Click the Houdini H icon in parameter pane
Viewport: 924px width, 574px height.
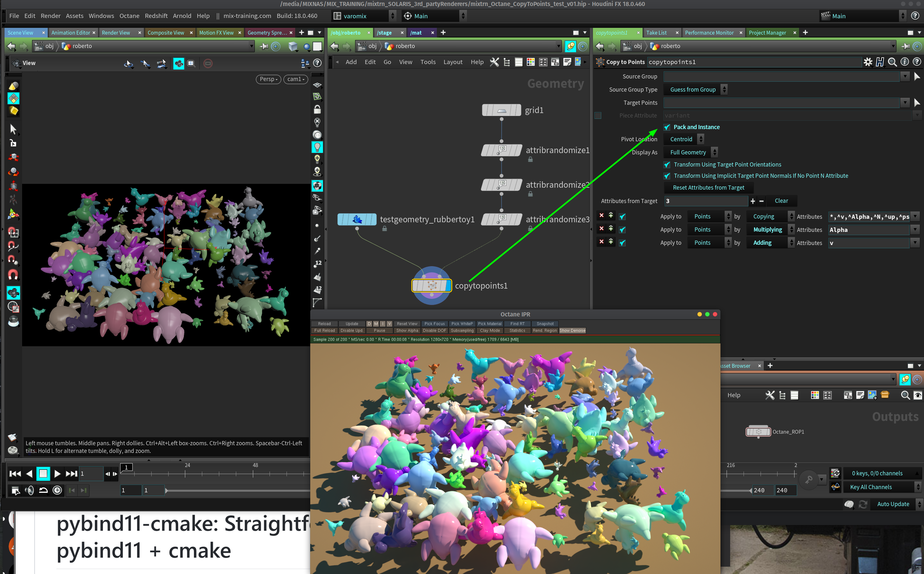tap(880, 62)
